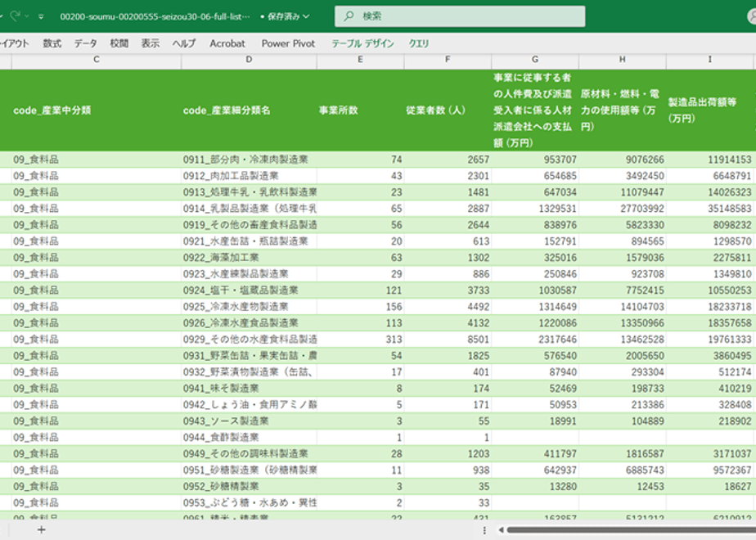756x540 pixels.
Task: Open Customize Quick Access Toolbar dropdown
Action: [x=41, y=16]
